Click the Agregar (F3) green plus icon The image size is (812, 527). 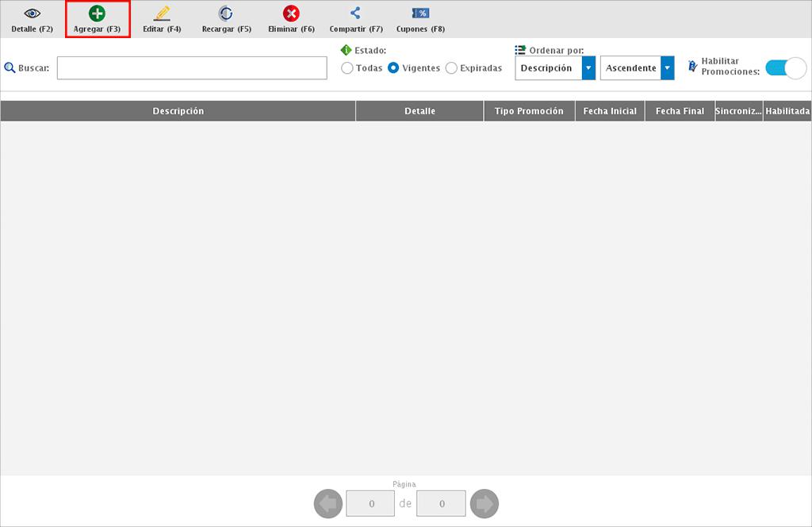point(97,13)
